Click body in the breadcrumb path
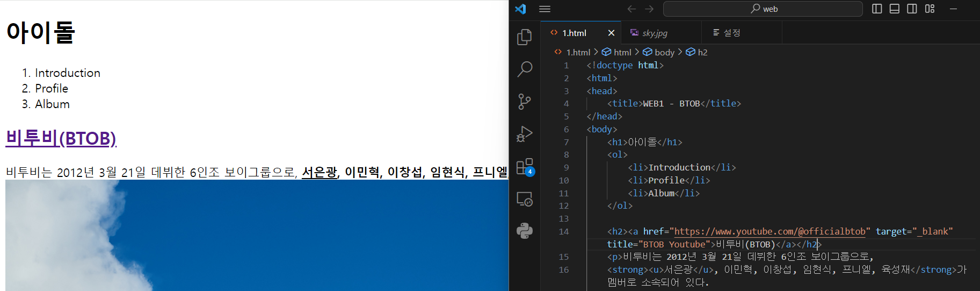The width and height of the screenshot is (980, 291). point(664,52)
